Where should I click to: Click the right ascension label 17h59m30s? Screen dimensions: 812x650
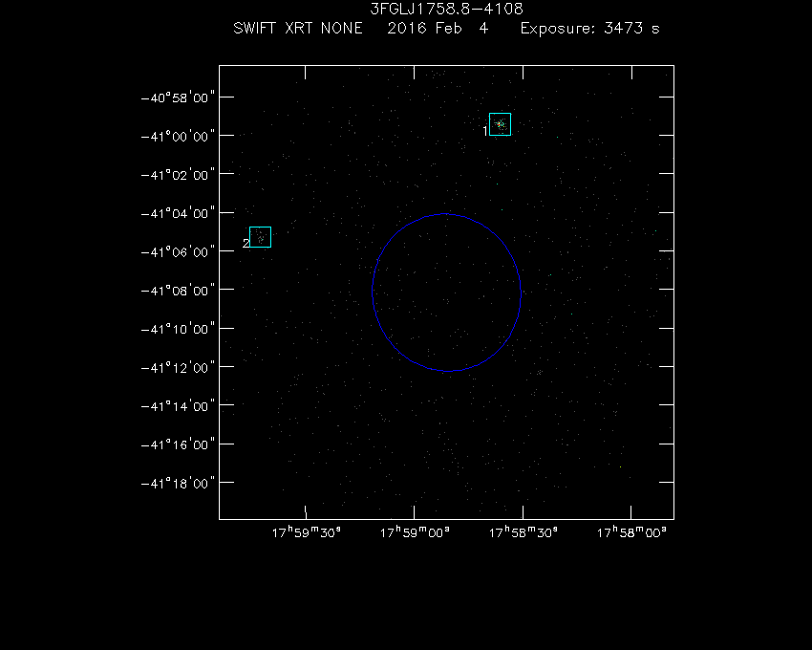307,532
